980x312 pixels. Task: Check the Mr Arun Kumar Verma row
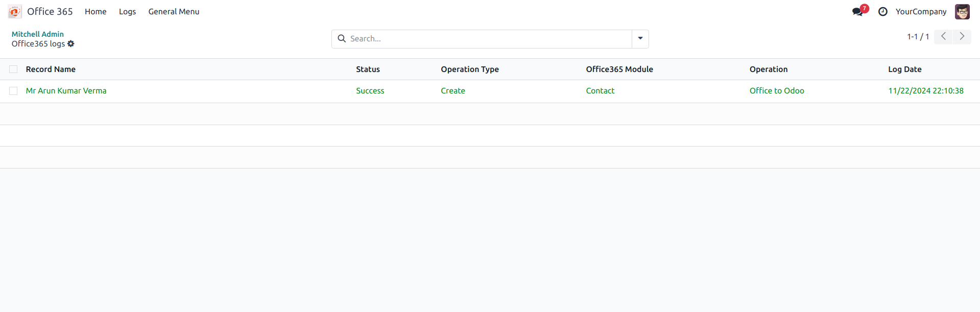click(x=13, y=91)
